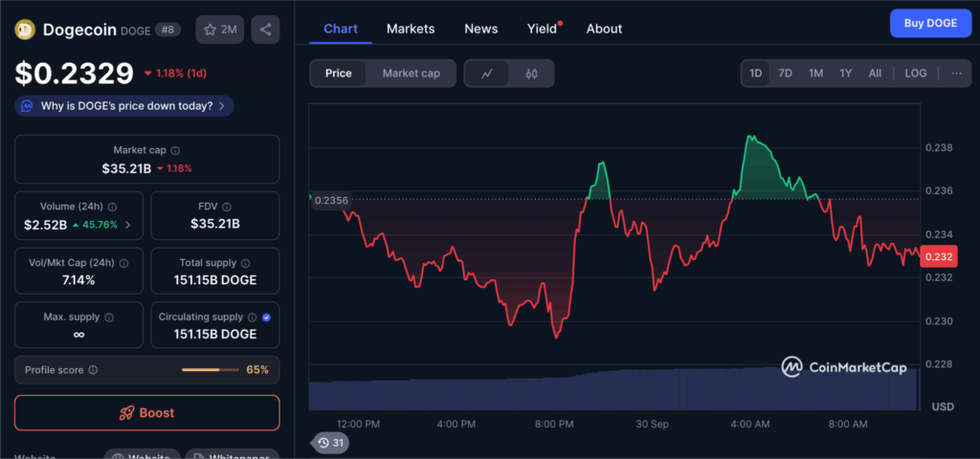This screenshot has width=980, height=459.
Task: Click the share icon button
Action: tap(265, 30)
